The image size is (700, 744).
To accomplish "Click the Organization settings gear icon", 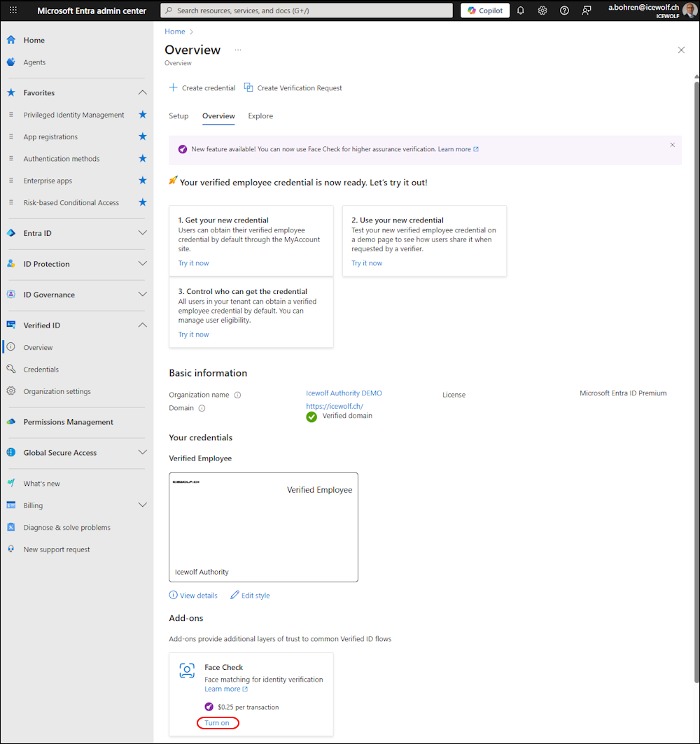I will coord(11,391).
